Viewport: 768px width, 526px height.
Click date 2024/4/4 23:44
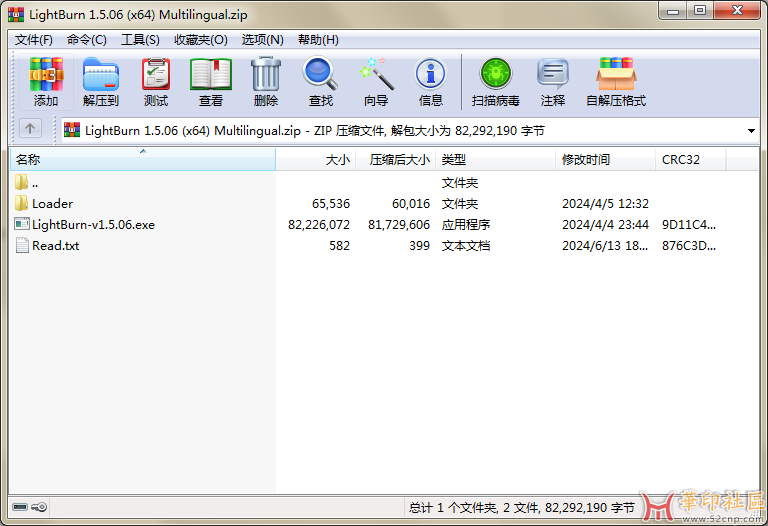click(x=605, y=225)
